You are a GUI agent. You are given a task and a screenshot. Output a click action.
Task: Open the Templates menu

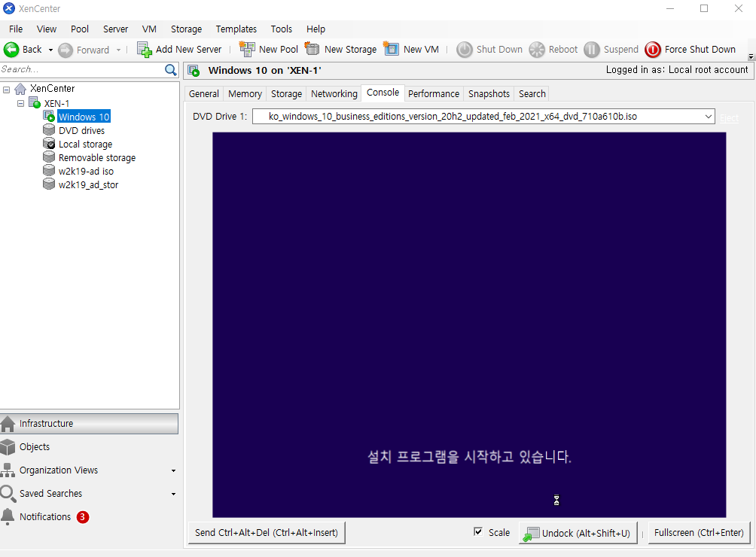236,29
